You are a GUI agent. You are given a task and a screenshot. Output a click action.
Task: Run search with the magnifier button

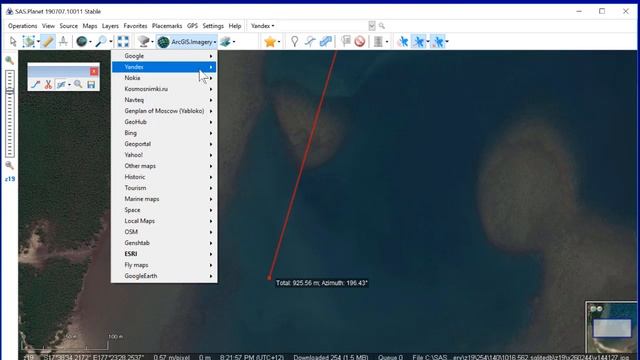click(382, 26)
